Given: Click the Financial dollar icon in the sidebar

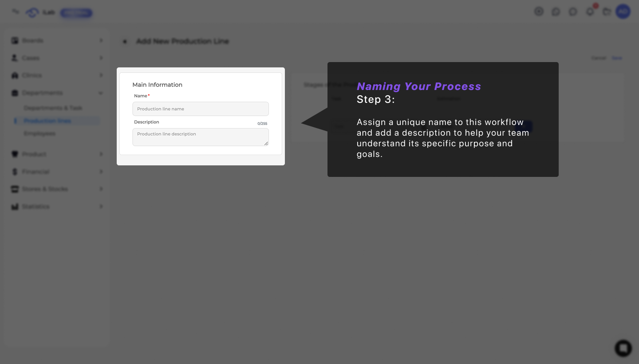Looking at the screenshot, I should [x=15, y=172].
